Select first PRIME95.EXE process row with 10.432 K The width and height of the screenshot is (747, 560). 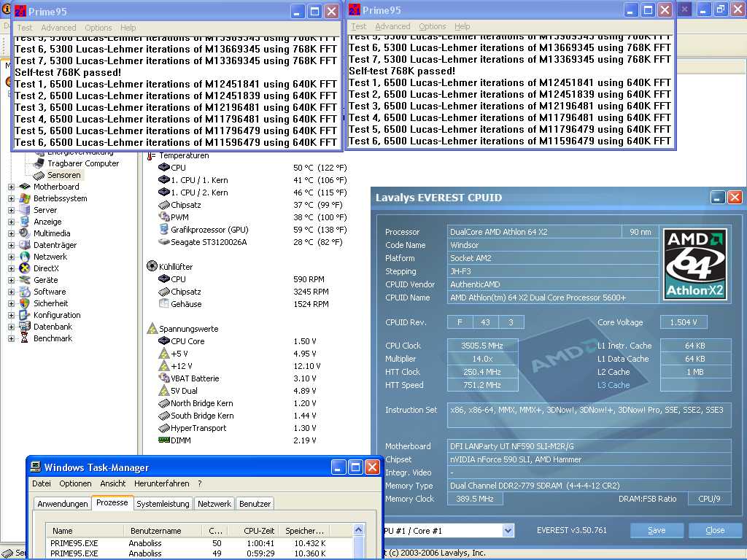tap(200, 543)
